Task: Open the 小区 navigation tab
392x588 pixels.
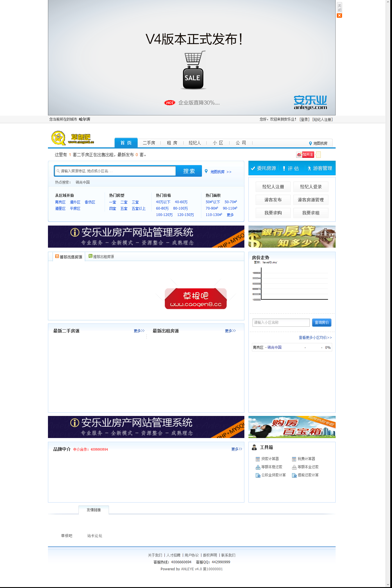Action: (x=218, y=143)
